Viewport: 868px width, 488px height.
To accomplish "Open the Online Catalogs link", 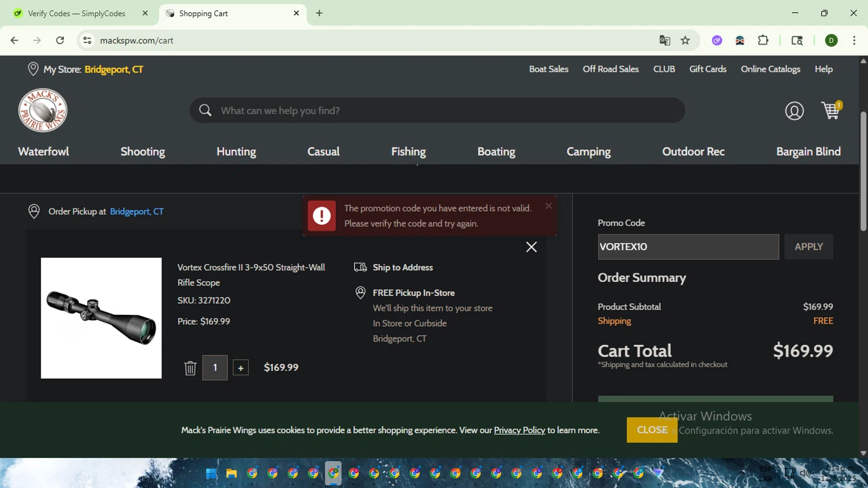I will point(770,69).
